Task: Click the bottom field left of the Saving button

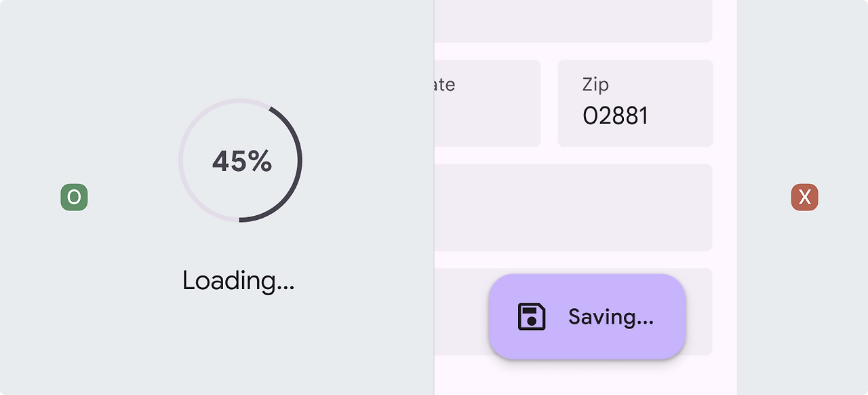Action: pyautogui.click(x=461, y=312)
